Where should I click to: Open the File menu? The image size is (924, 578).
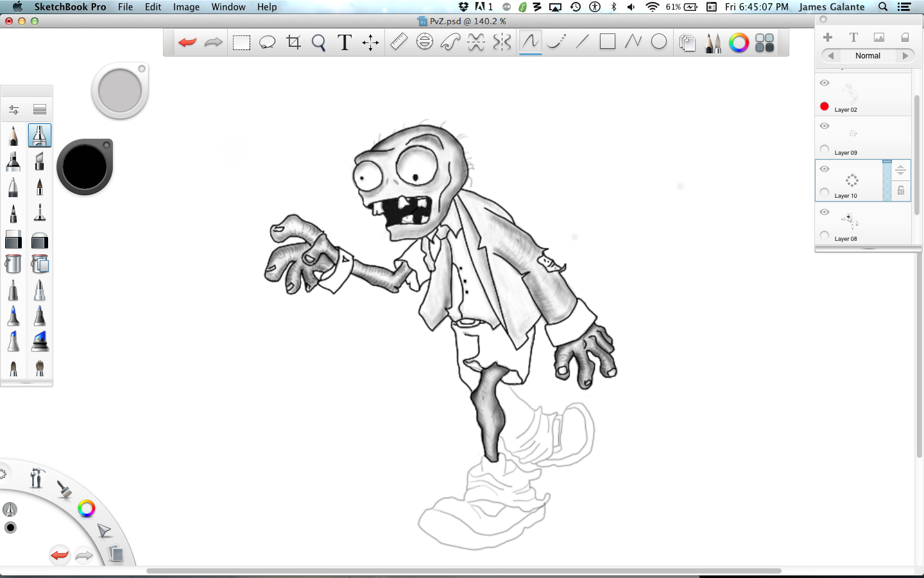(125, 7)
